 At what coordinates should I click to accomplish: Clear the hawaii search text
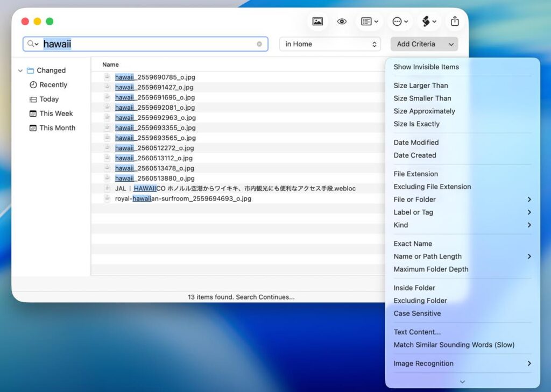pyautogui.click(x=259, y=44)
